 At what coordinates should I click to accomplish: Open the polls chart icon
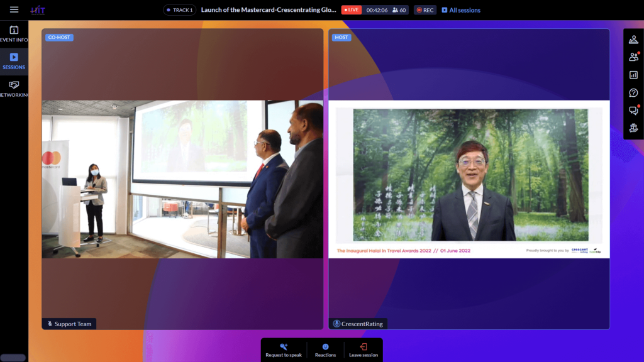pos(633,75)
